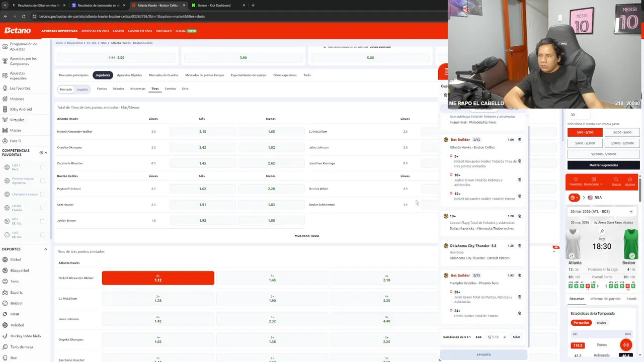The image size is (644, 362).
Task: Select the totales stats pill
Action: 601,323
